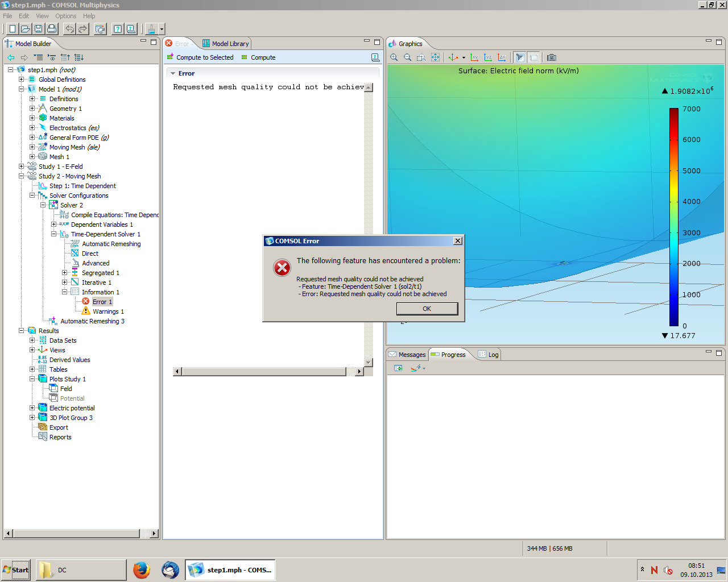Save the model with the floppy icon

click(39, 29)
